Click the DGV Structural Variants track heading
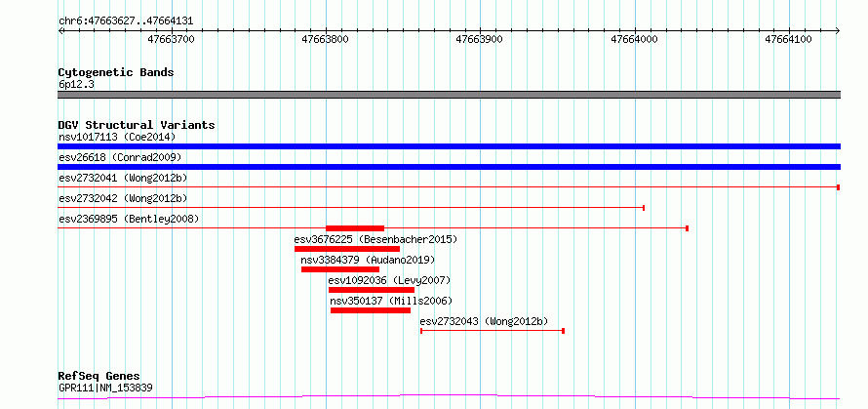 click(x=137, y=125)
